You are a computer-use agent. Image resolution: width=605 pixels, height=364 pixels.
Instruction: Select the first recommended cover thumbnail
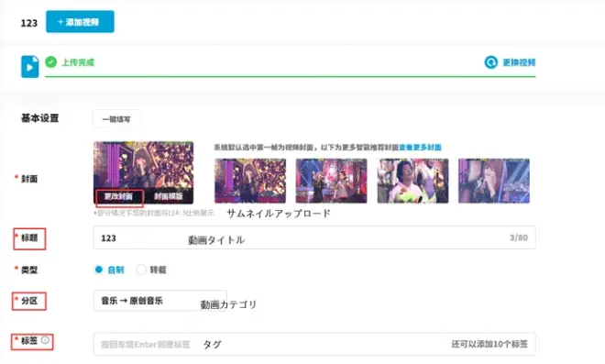click(x=250, y=181)
